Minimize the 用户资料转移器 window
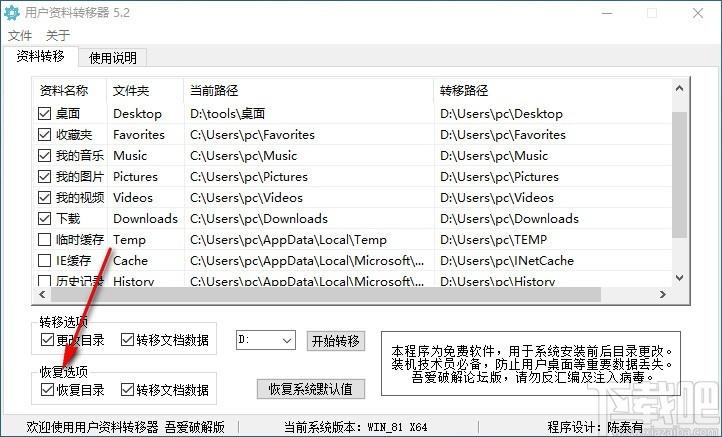The width and height of the screenshot is (722, 437). [x=607, y=13]
